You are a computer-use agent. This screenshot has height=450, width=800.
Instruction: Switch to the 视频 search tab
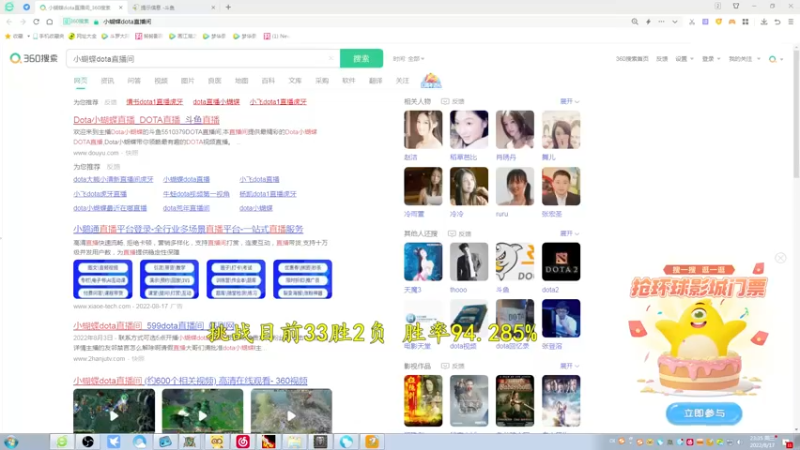tap(161, 81)
